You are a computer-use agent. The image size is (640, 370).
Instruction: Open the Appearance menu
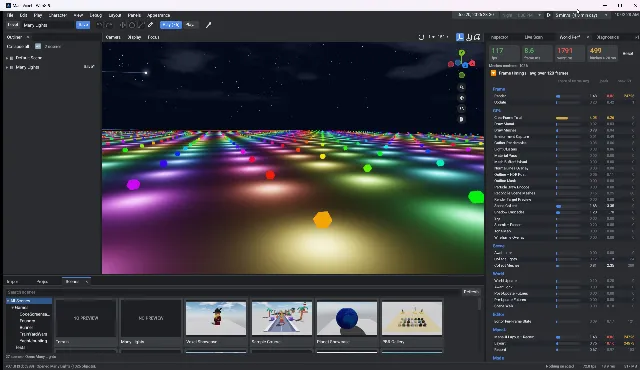click(x=158, y=15)
